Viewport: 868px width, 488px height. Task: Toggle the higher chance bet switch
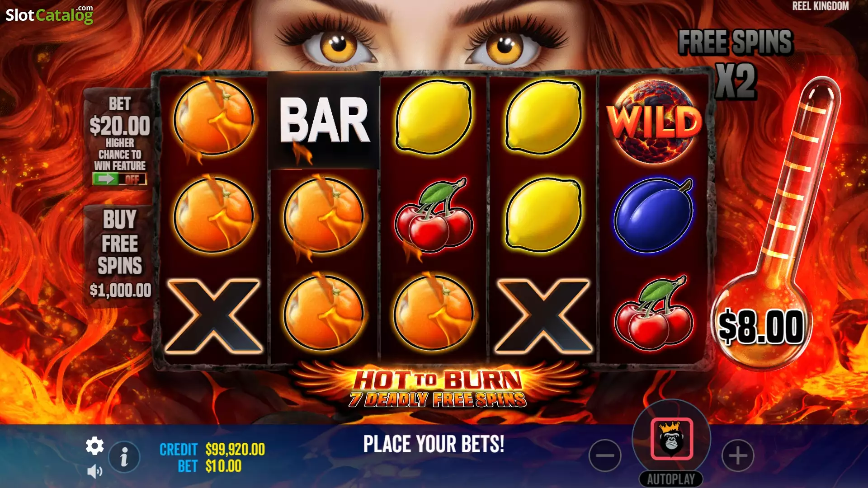tap(119, 179)
